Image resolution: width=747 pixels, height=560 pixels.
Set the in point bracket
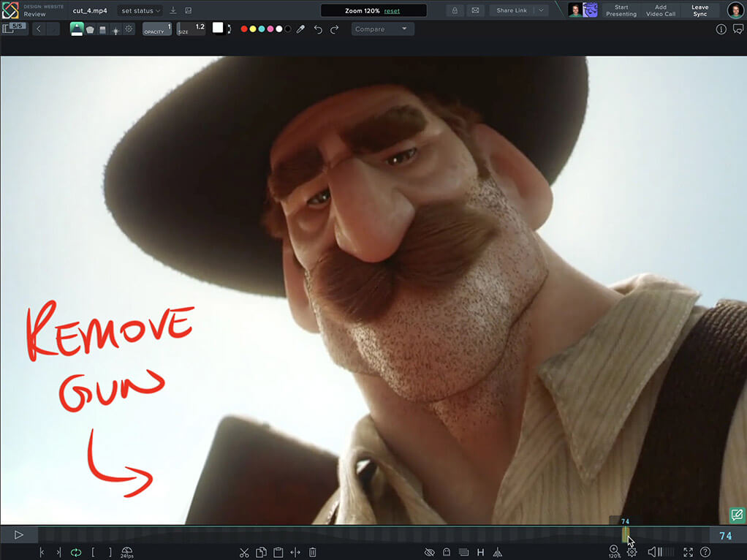pyautogui.click(x=93, y=553)
